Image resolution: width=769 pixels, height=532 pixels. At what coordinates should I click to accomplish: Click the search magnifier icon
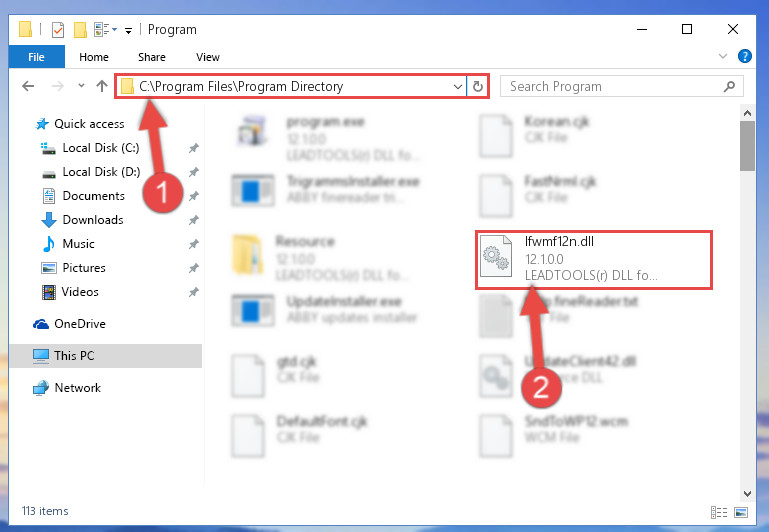729,87
